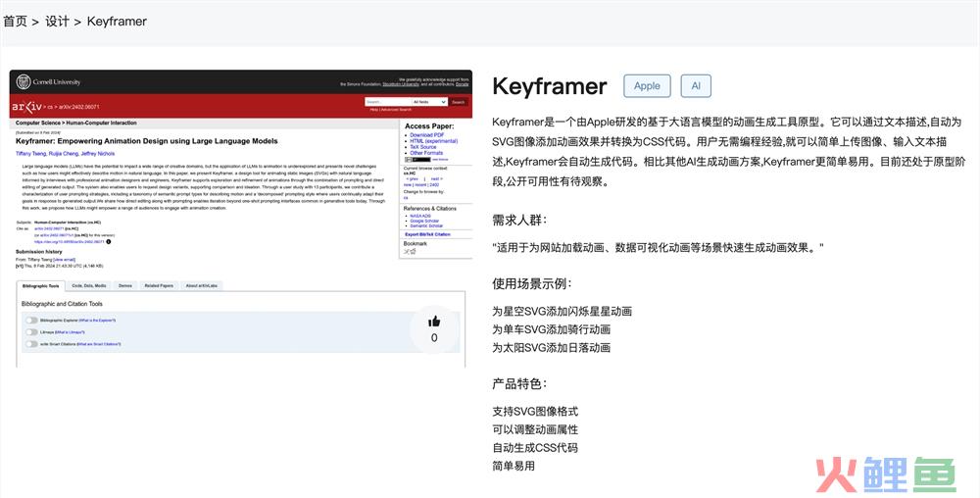Screen dimensions: 980x498
Task: Click What is the Explorer? link
Action: (x=97, y=320)
